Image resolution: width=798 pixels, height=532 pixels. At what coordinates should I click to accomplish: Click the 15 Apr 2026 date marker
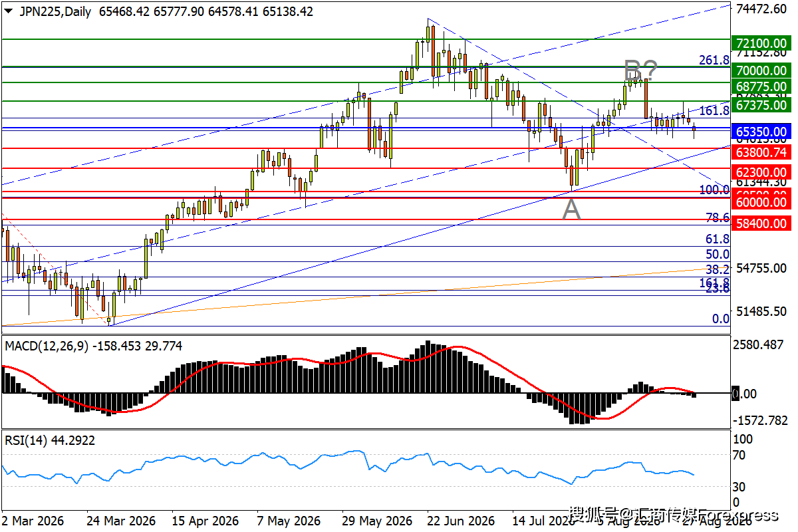click(205, 520)
